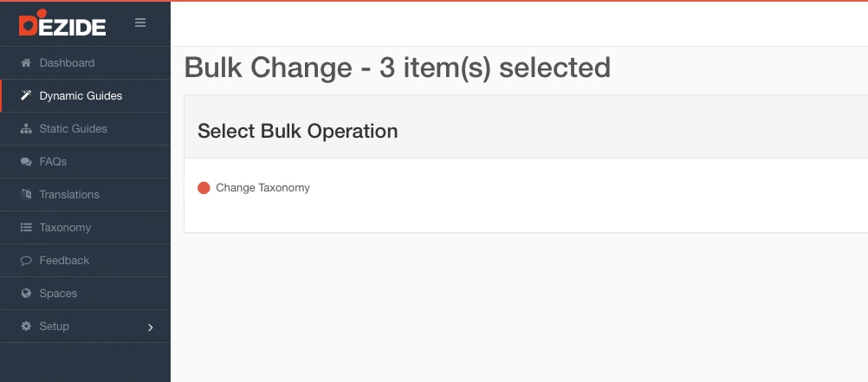Click the Setup gear icon
Image resolution: width=868 pixels, height=382 pixels.
point(26,326)
